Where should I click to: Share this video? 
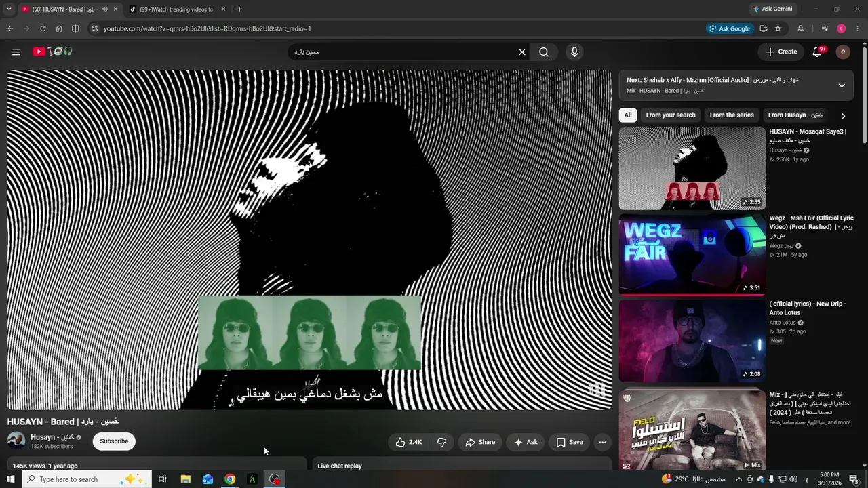pyautogui.click(x=480, y=442)
